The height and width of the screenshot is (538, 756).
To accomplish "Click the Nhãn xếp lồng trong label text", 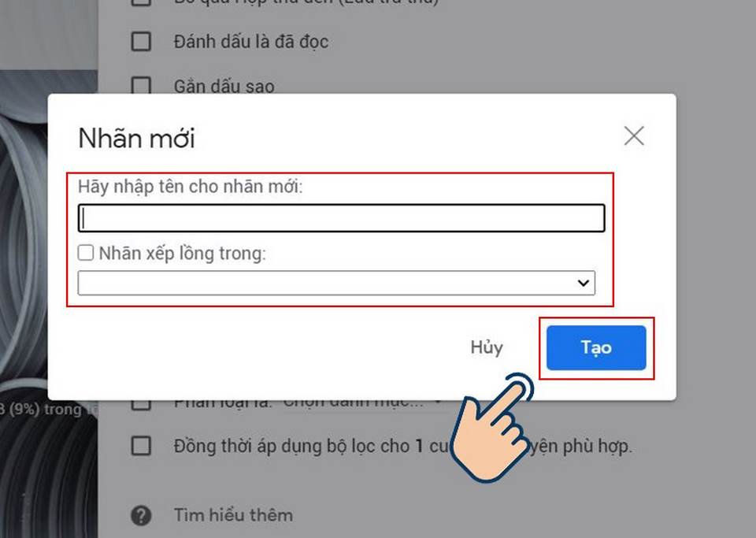I will point(182,253).
